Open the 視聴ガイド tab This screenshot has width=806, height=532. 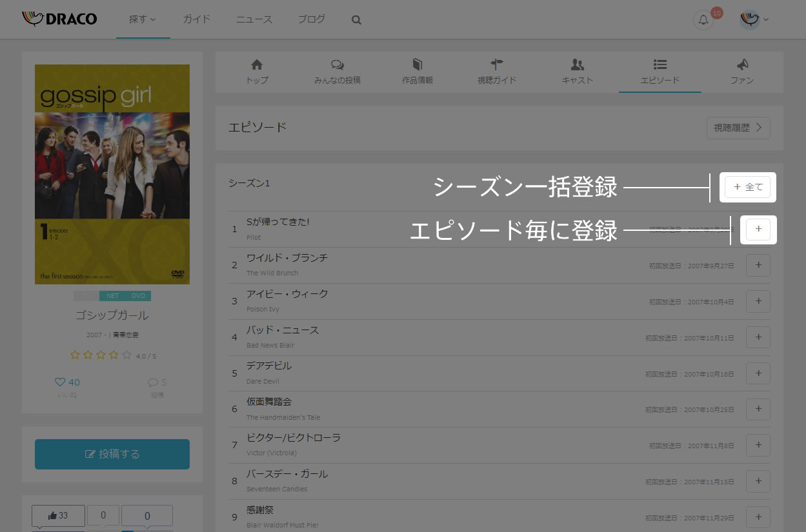coord(497,72)
